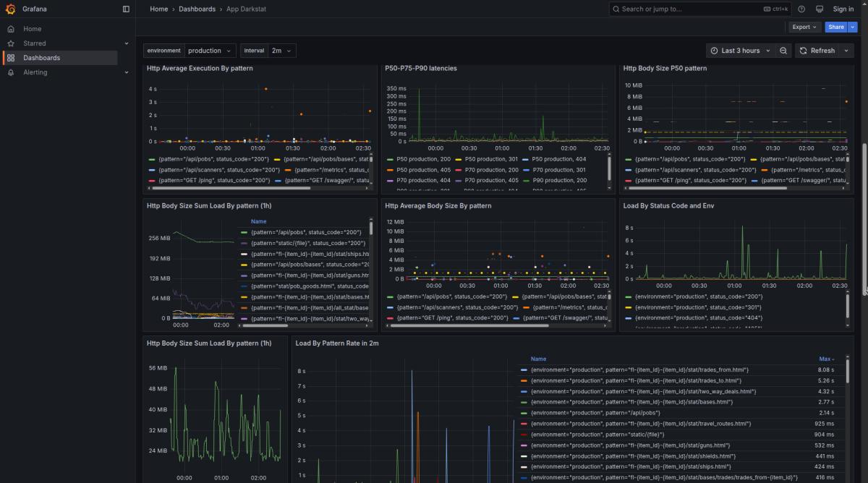This screenshot has height=483, width=868.
Task: Sort table by the Max column
Action: 826,359
